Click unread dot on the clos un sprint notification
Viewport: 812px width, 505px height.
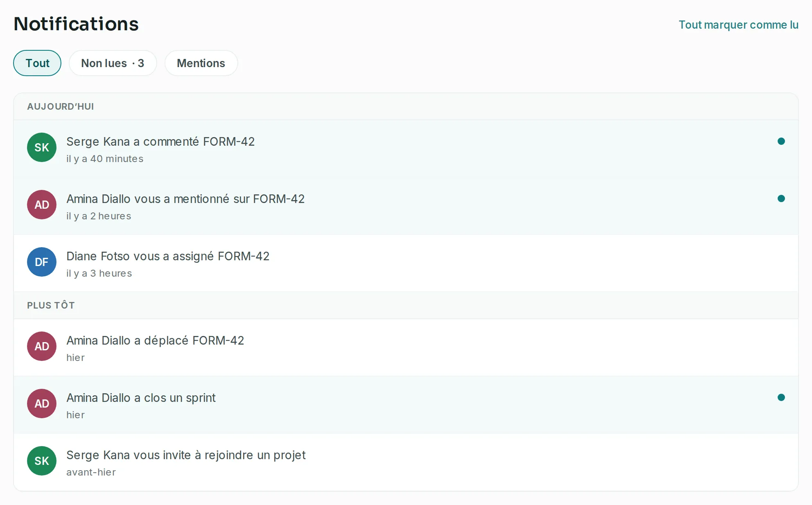(x=781, y=397)
